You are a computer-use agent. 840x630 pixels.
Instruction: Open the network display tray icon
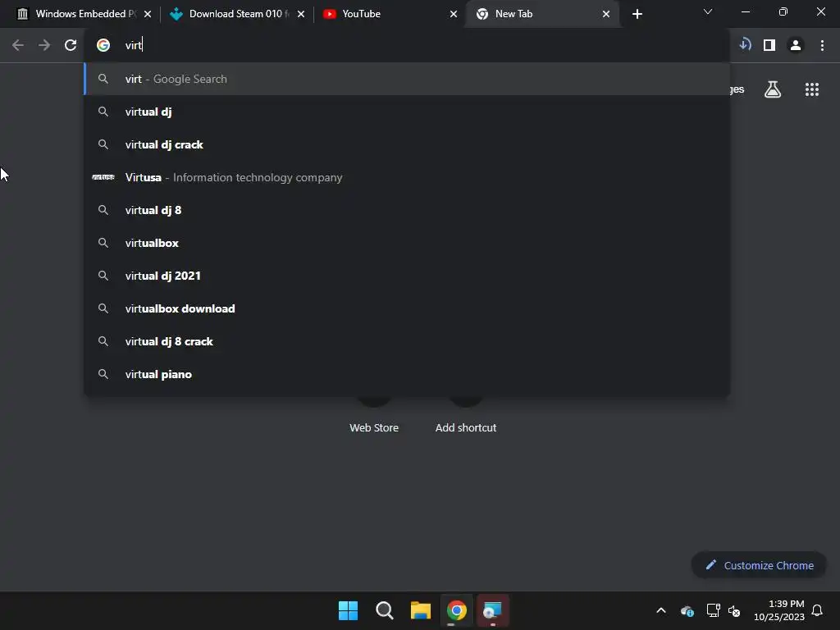click(x=713, y=610)
